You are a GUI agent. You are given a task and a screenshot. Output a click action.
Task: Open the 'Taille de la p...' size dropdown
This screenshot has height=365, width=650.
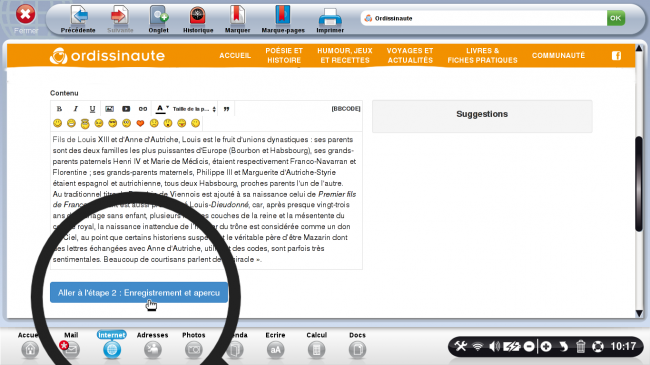194,109
